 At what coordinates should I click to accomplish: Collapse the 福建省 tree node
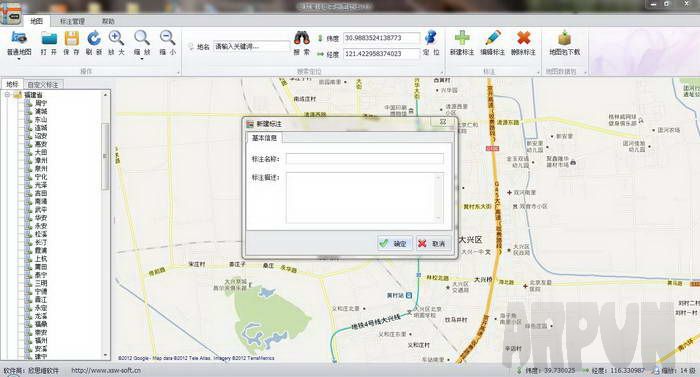[7, 95]
